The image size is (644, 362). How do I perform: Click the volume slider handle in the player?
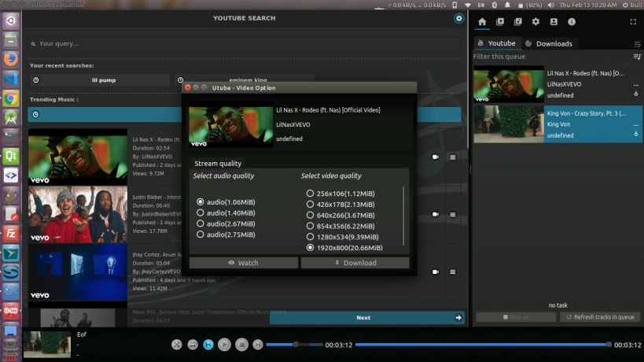tap(296, 345)
